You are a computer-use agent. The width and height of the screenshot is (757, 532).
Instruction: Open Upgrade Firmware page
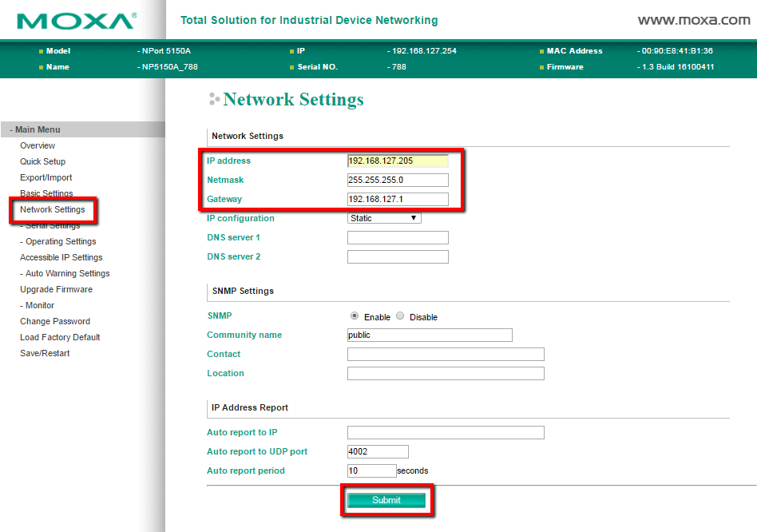tap(56, 289)
